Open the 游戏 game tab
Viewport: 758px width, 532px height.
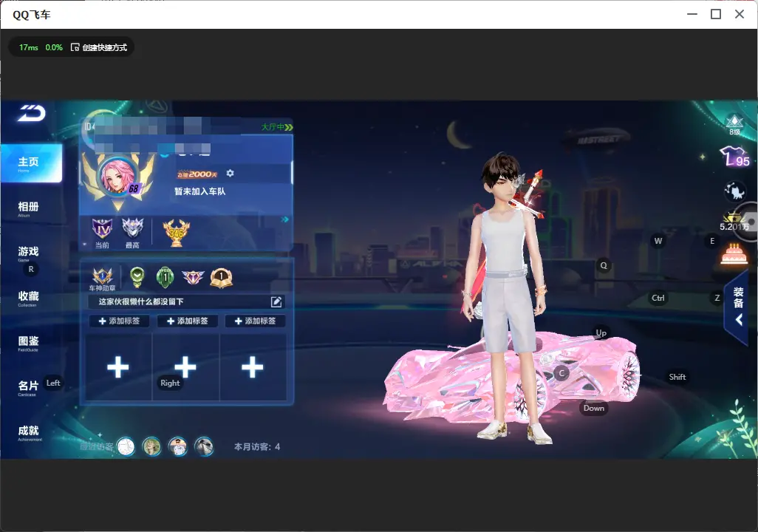click(x=28, y=253)
